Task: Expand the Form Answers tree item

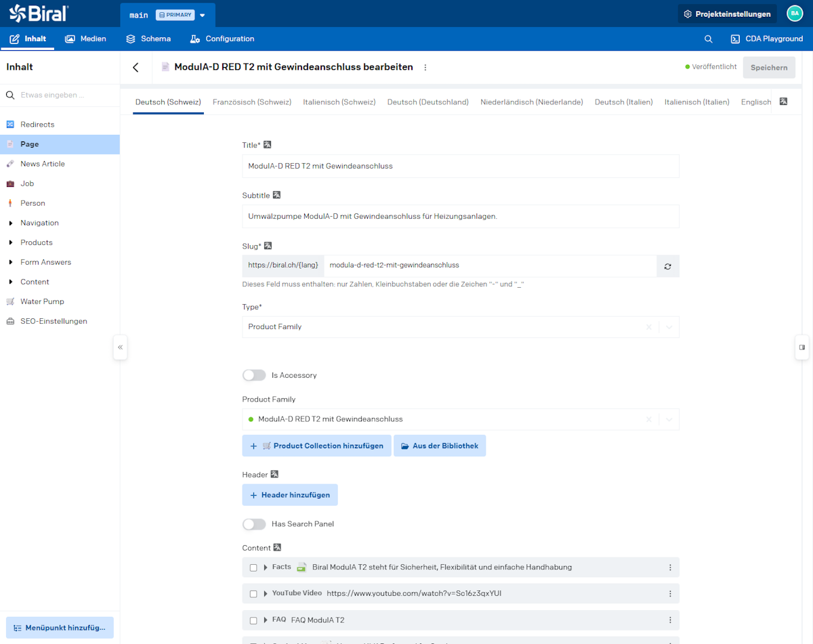Action: (x=10, y=262)
